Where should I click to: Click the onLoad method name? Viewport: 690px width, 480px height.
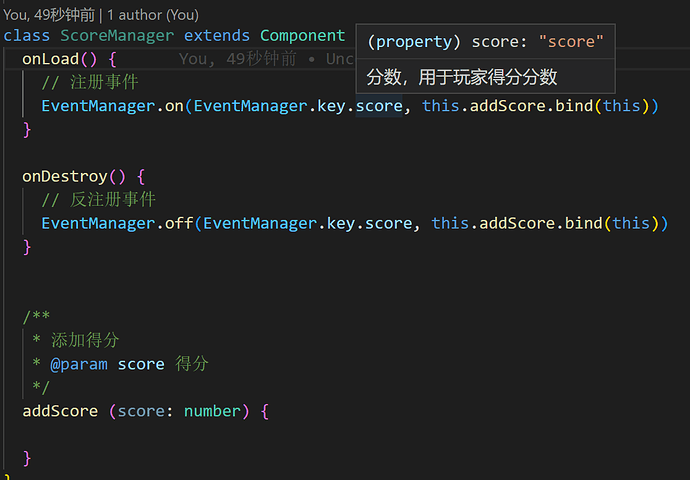point(50,59)
